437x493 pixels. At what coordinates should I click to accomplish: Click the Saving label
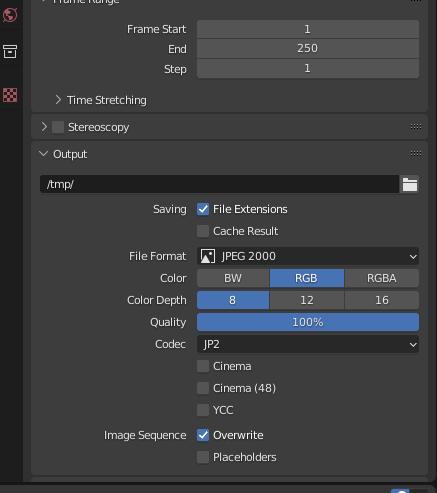click(x=170, y=209)
